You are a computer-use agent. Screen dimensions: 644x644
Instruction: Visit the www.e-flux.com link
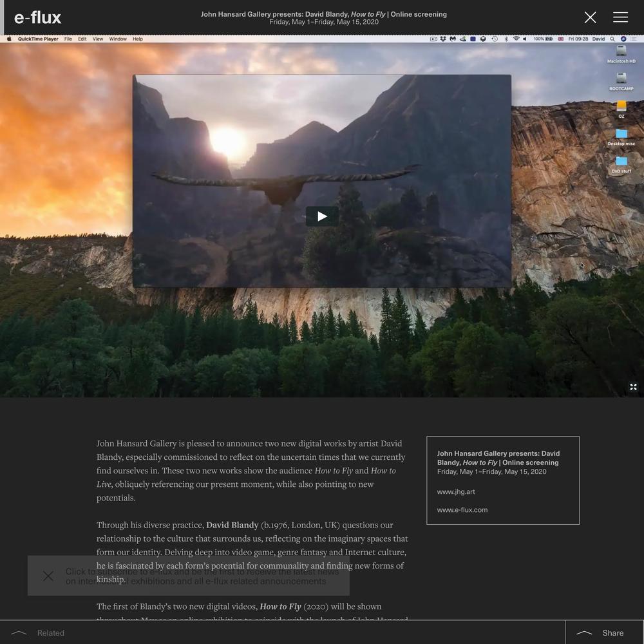462,509
